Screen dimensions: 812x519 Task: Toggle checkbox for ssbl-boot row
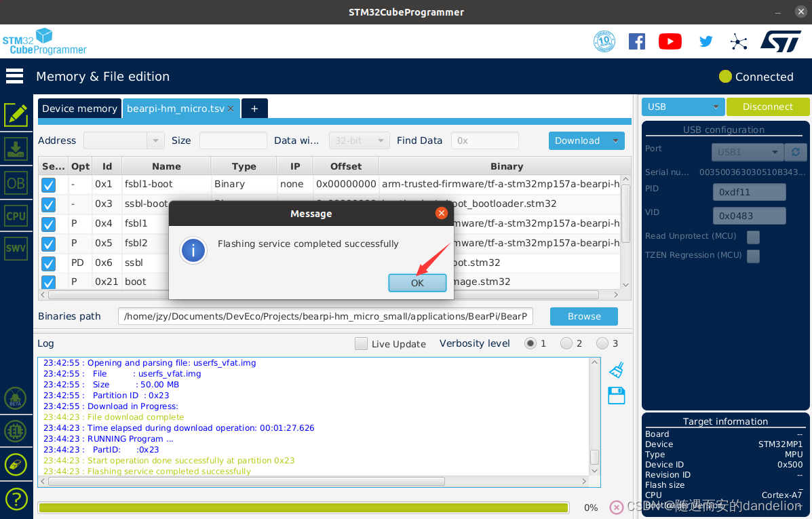coord(49,205)
